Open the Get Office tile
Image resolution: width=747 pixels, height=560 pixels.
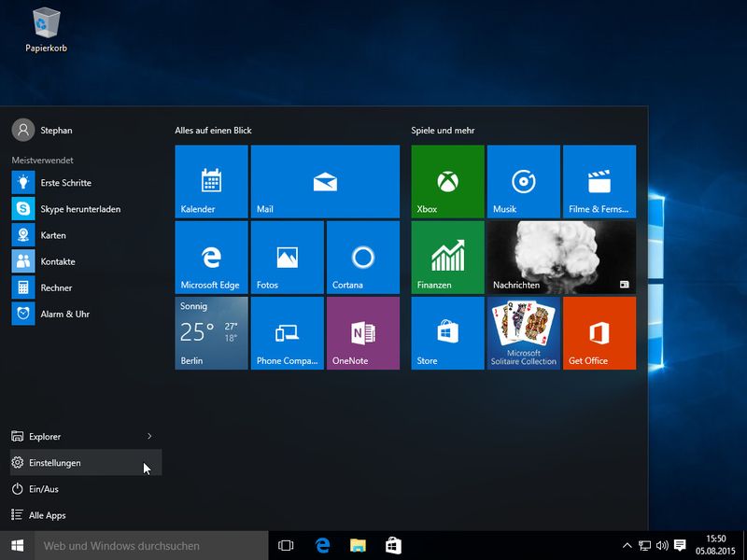(599, 333)
